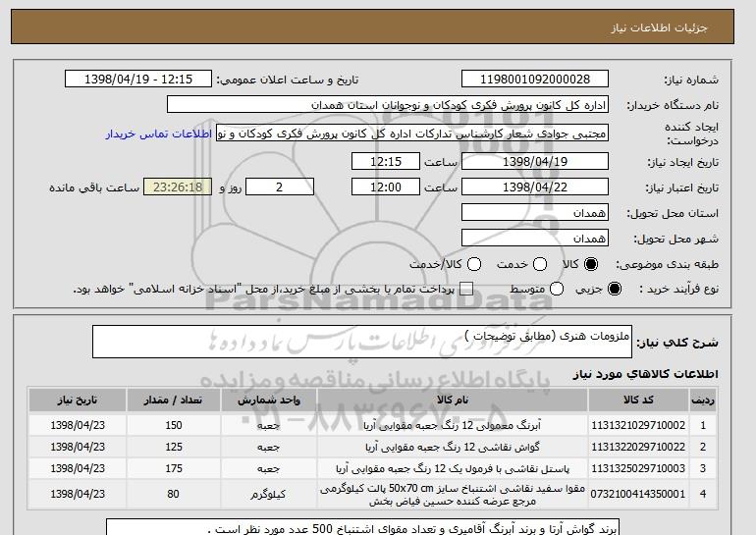This screenshot has height=535, width=756.
Task: Click the ردیف column header
Action: (703, 401)
